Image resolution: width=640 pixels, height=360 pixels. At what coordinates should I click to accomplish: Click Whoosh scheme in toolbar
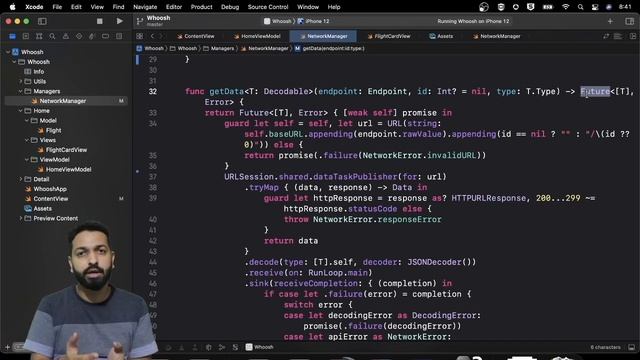point(278,21)
